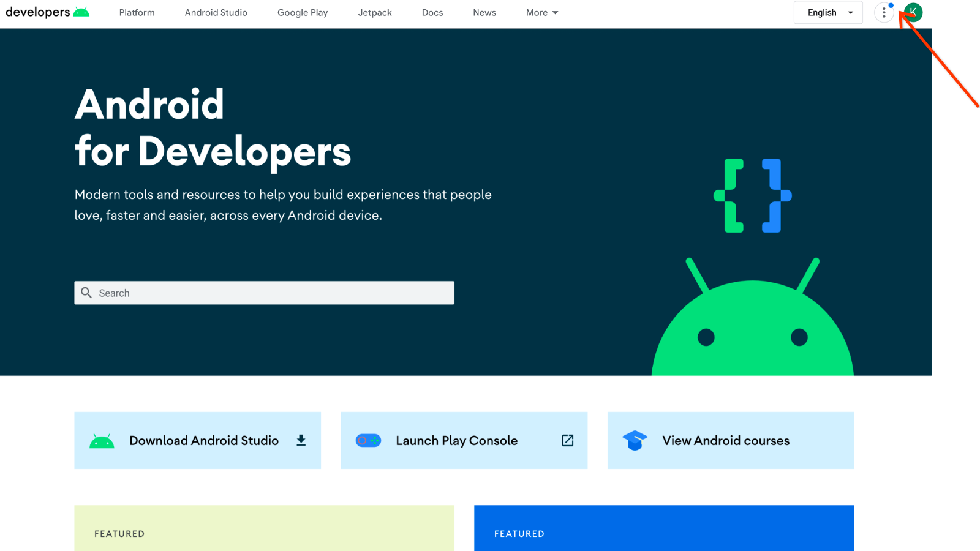The height and width of the screenshot is (551, 980).
Task: Click the green Android head icon on download card
Action: [x=102, y=441]
